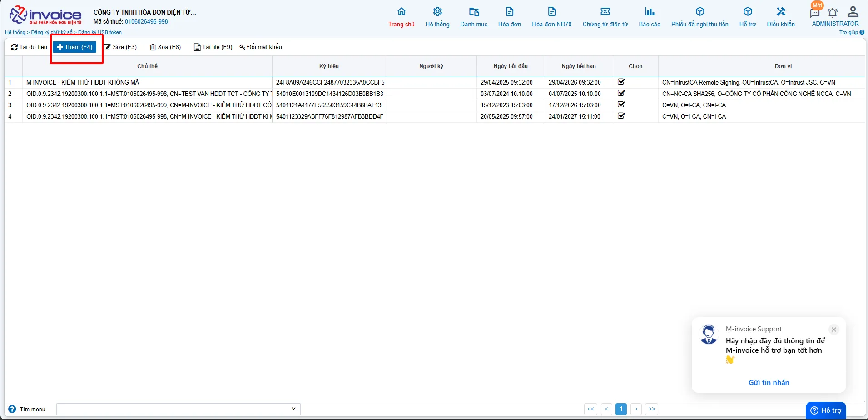868x420 pixels.
Task: Open the Trang chủ home icon
Action: (401, 11)
